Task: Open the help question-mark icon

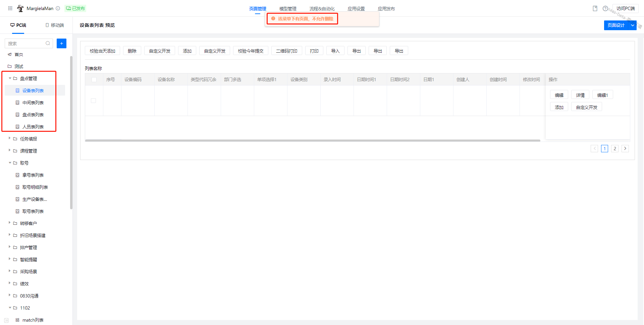Action: click(605, 8)
